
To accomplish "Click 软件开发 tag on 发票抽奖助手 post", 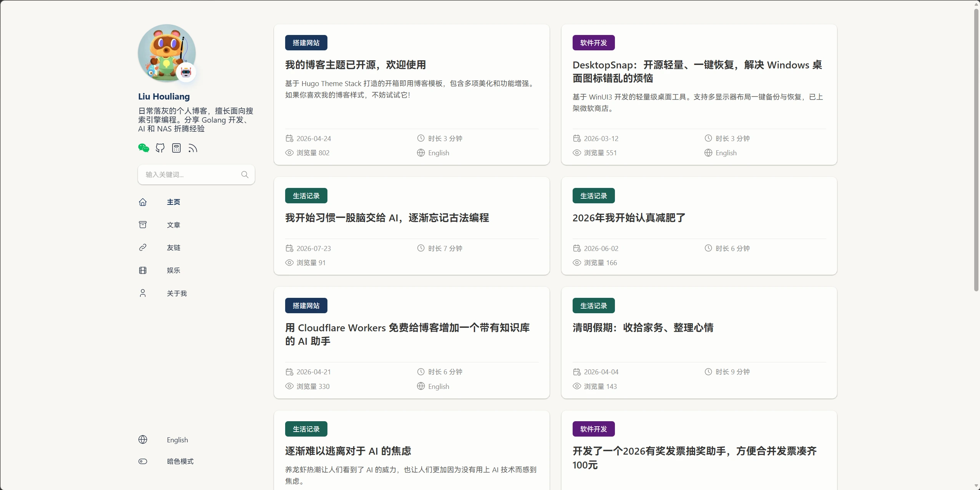I will coord(593,429).
